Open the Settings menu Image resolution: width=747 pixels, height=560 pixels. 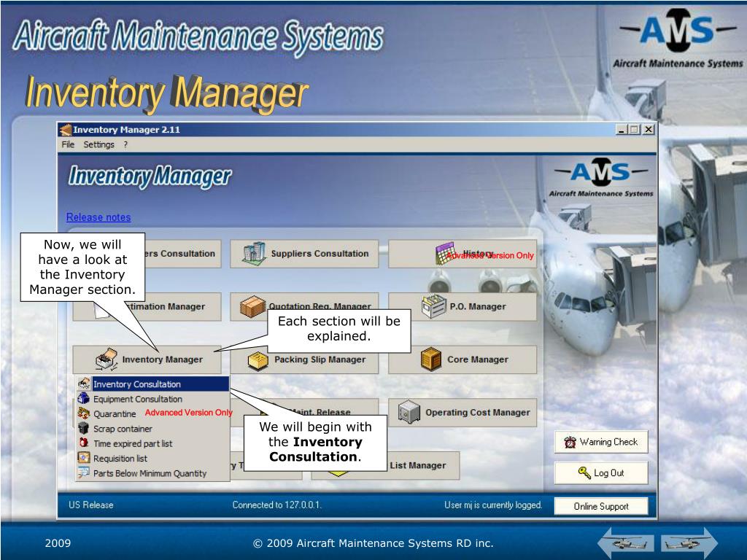pyautogui.click(x=98, y=144)
